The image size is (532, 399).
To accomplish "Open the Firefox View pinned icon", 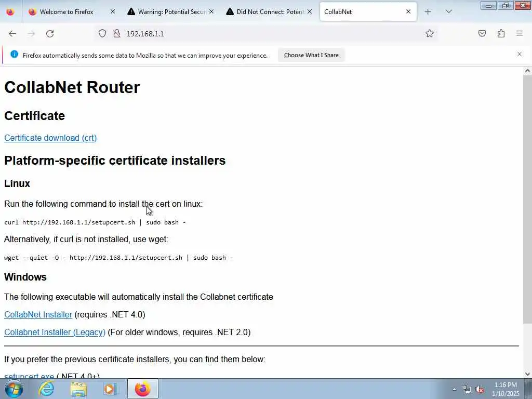I will point(10,11).
